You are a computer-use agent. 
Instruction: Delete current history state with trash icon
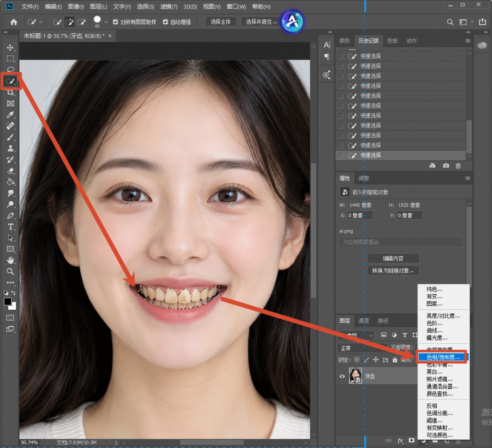(458, 166)
